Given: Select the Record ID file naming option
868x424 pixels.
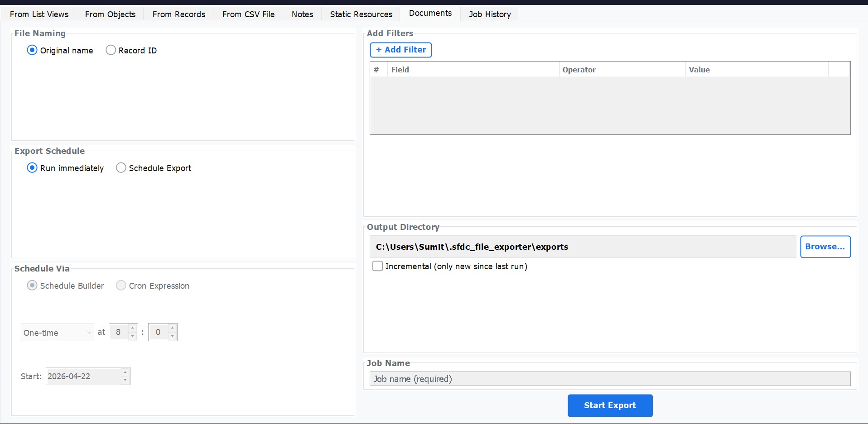Looking at the screenshot, I should pos(111,50).
